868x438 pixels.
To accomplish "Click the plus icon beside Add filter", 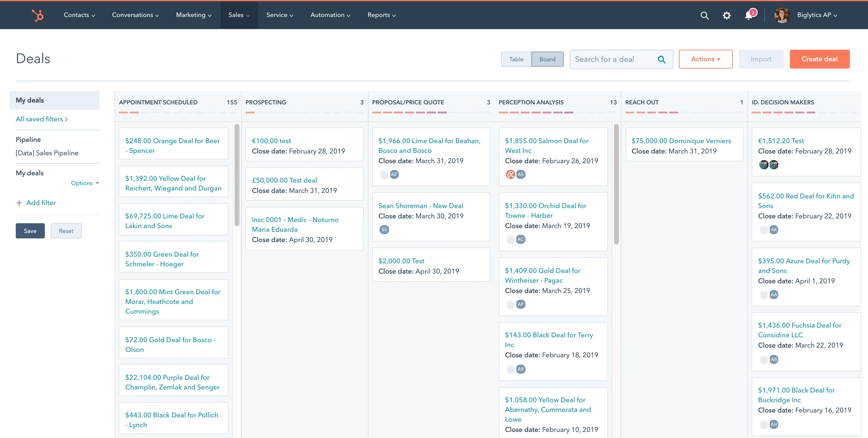I will tap(19, 203).
